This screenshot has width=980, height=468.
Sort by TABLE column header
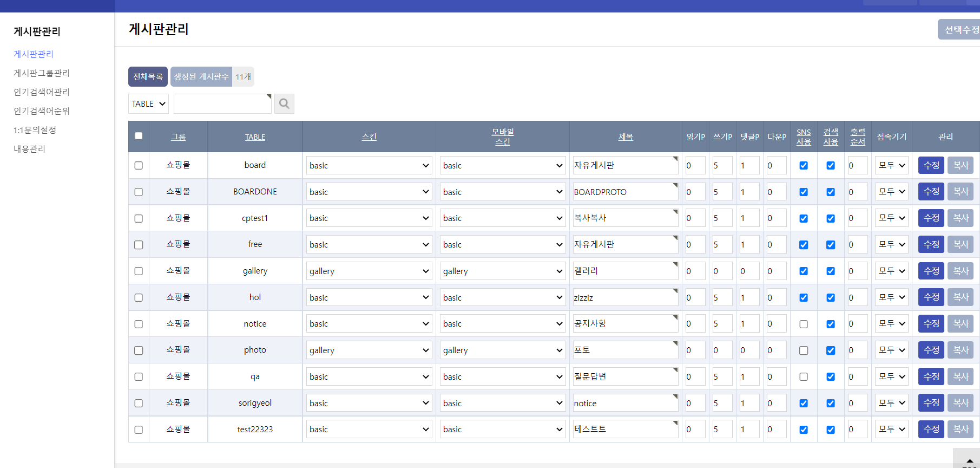255,137
